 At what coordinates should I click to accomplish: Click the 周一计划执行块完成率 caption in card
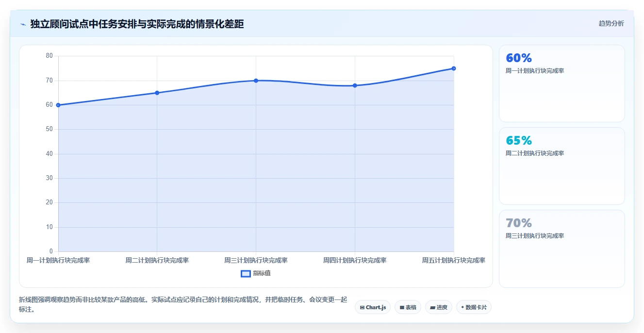tap(535, 71)
